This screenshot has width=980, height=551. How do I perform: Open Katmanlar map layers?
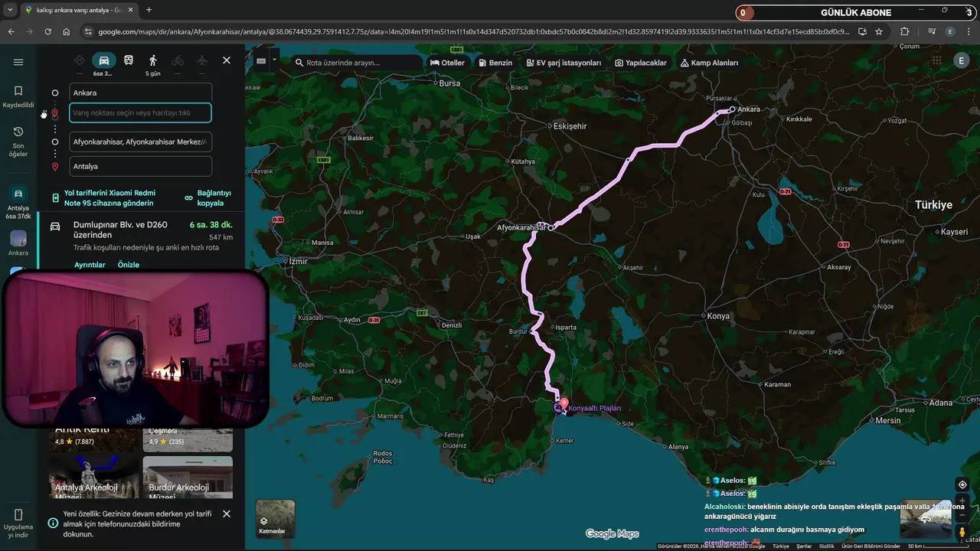point(275,518)
